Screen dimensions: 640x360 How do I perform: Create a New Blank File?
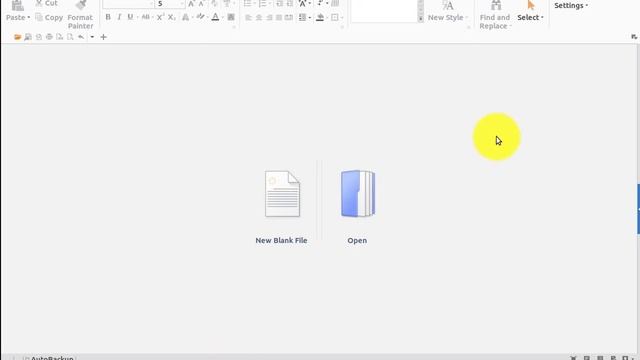(282, 194)
